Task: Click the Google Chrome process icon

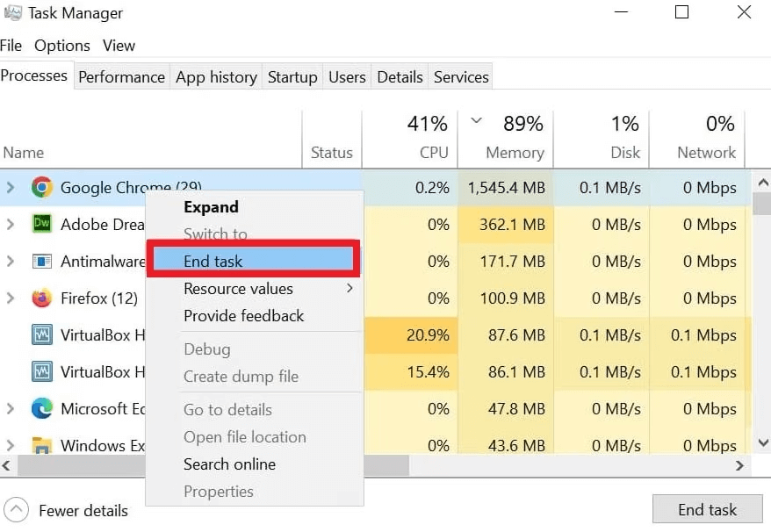Action: coord(40,187)
